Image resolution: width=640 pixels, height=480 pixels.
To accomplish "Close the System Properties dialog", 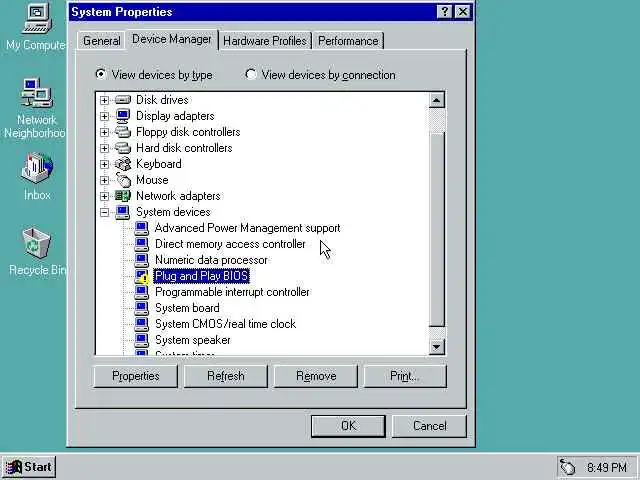I will tap(463, 12).
